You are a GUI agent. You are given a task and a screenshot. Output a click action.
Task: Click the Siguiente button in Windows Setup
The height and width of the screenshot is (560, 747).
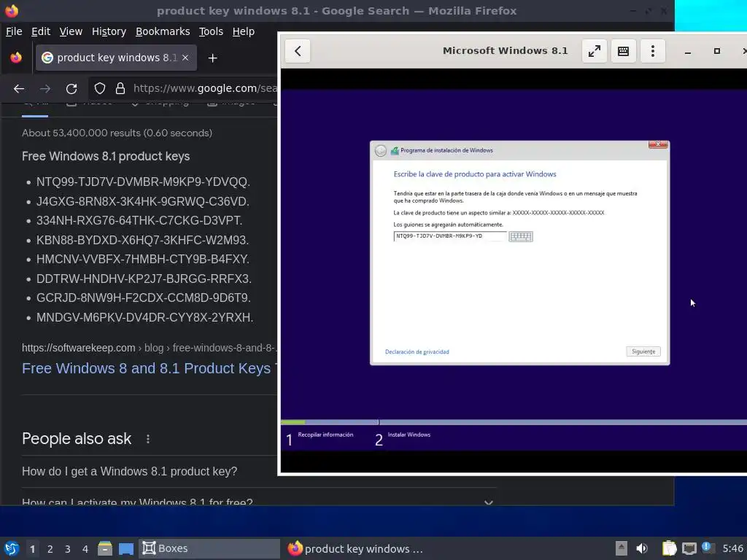coord(643,351)
